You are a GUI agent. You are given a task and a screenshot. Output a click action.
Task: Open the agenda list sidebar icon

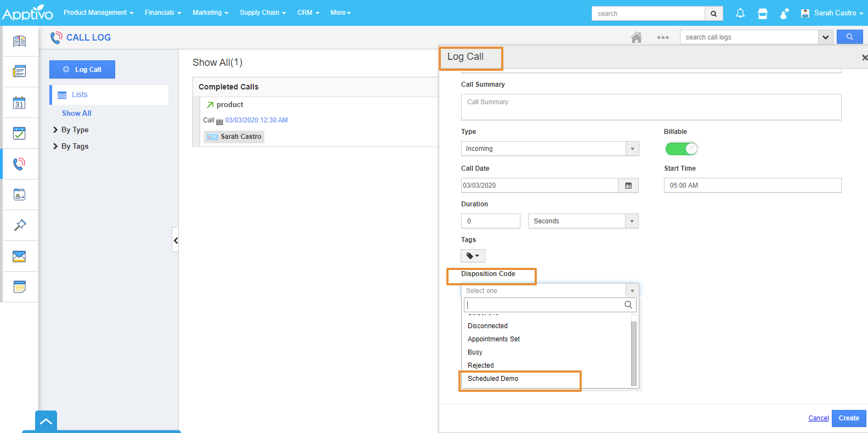click(x=19, y=71)
